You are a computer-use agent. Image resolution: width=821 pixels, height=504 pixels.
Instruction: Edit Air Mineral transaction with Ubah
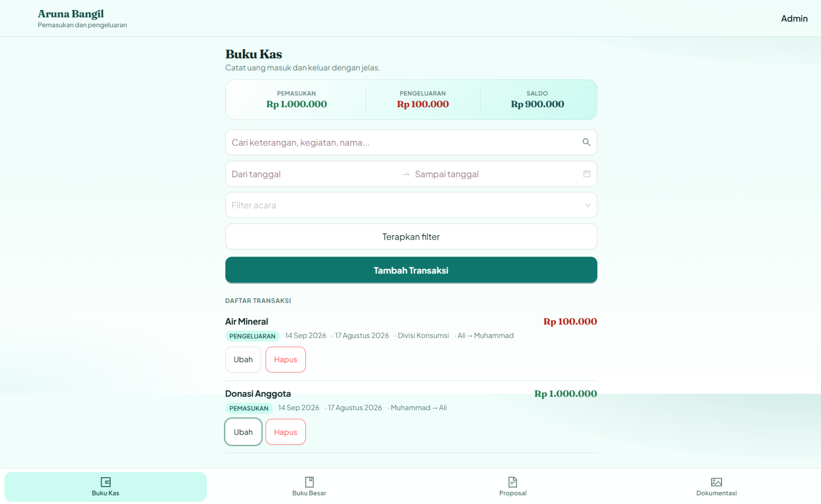coord(243,360)
